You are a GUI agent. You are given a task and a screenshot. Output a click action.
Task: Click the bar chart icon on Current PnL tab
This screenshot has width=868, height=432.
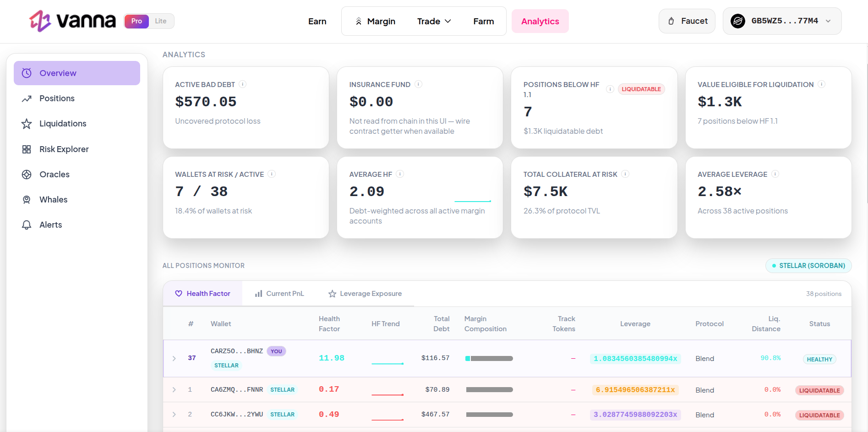click(259, 294)
